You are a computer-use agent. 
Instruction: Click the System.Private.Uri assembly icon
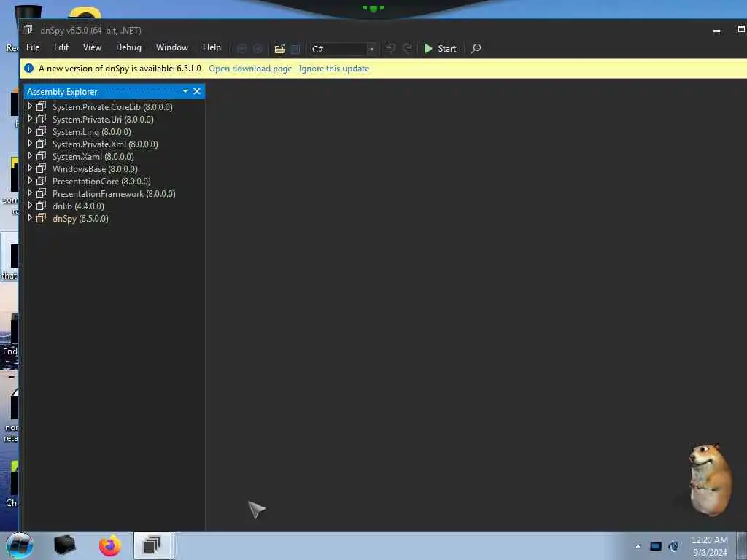42,119
